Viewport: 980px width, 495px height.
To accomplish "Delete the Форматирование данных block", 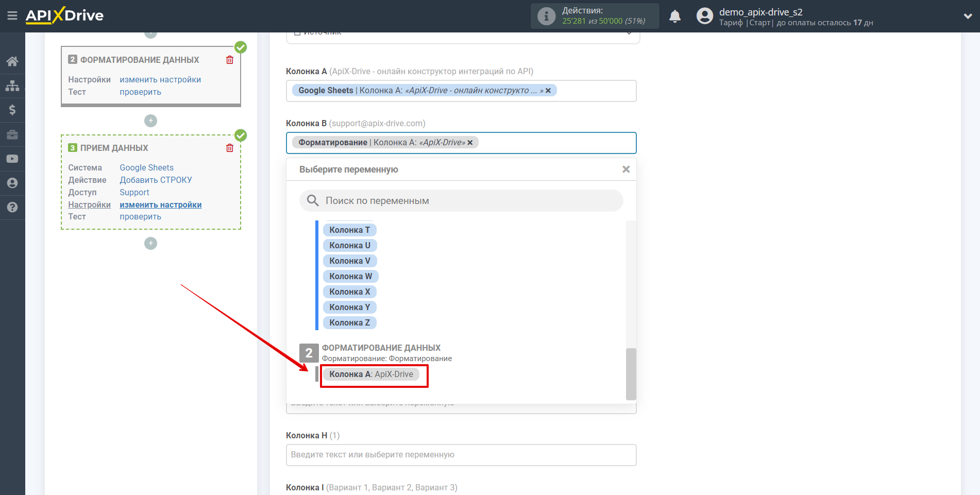I will (x=230, y=60).
